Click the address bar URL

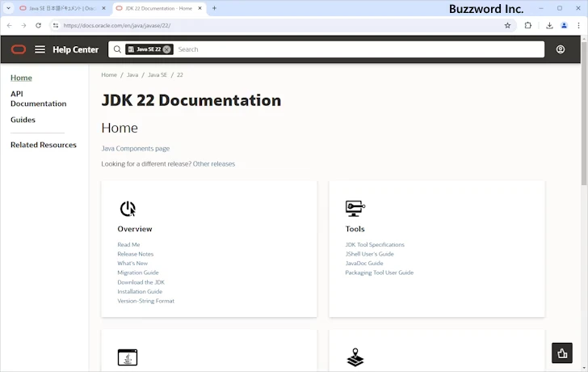tap(117, 26)
